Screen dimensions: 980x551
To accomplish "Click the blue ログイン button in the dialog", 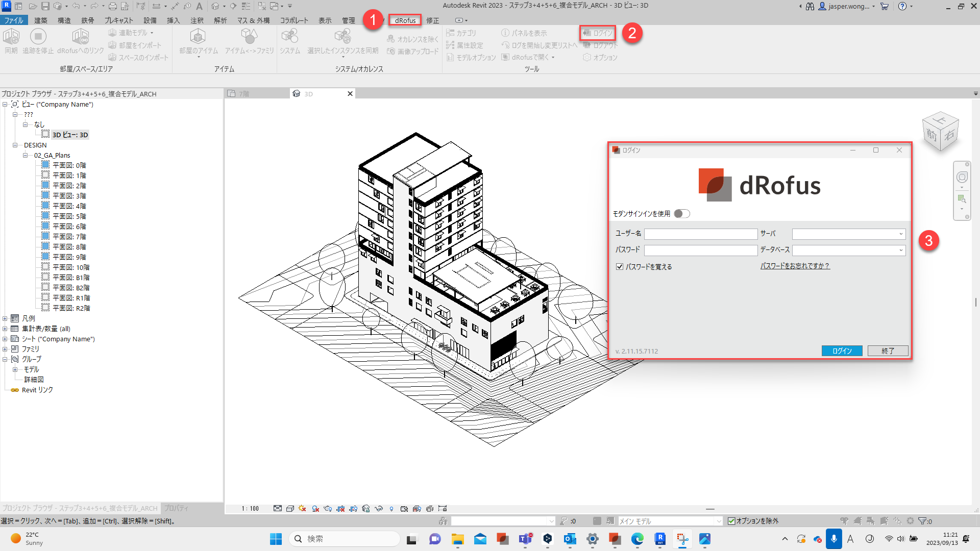I will click(x=842, y=351).
